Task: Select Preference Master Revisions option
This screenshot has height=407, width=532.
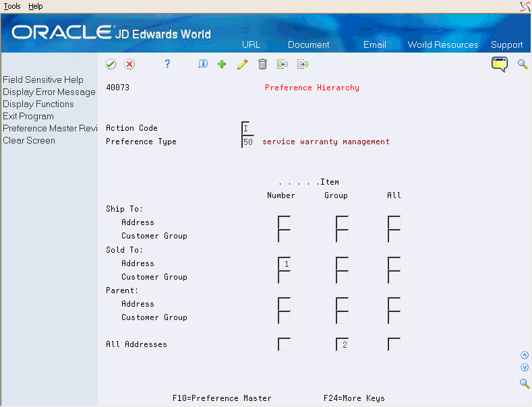Action: click(50, 128)
